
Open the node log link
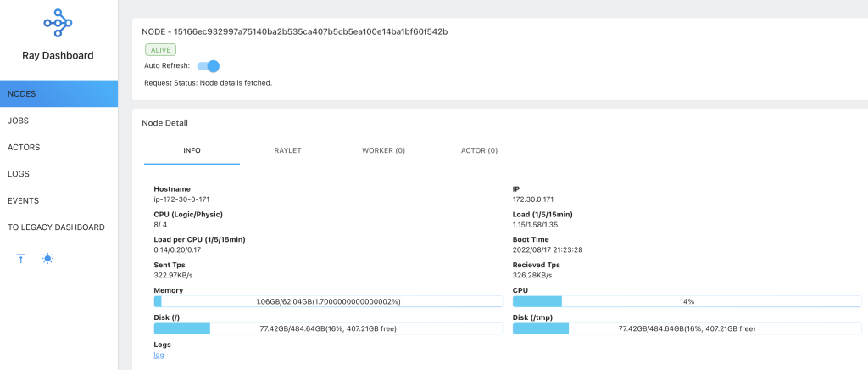159,355
